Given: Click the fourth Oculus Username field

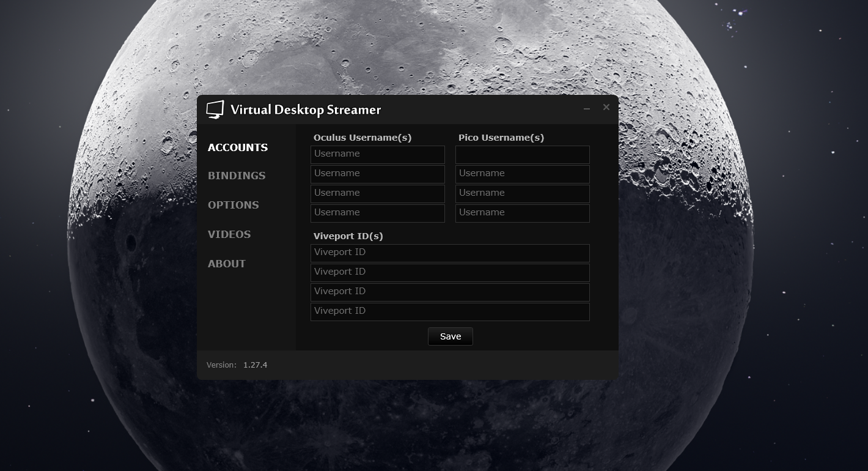Looking at the screenshot, I should coord(378,213).
